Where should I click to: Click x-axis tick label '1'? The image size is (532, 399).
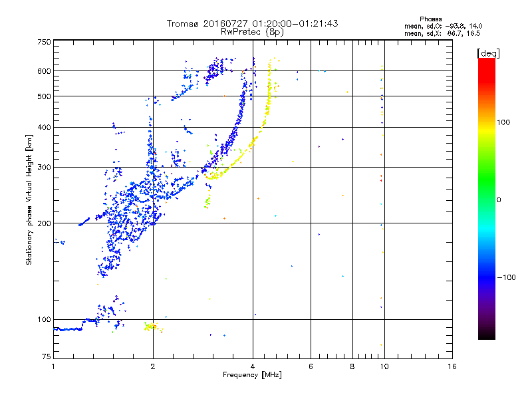pos(53,366)
